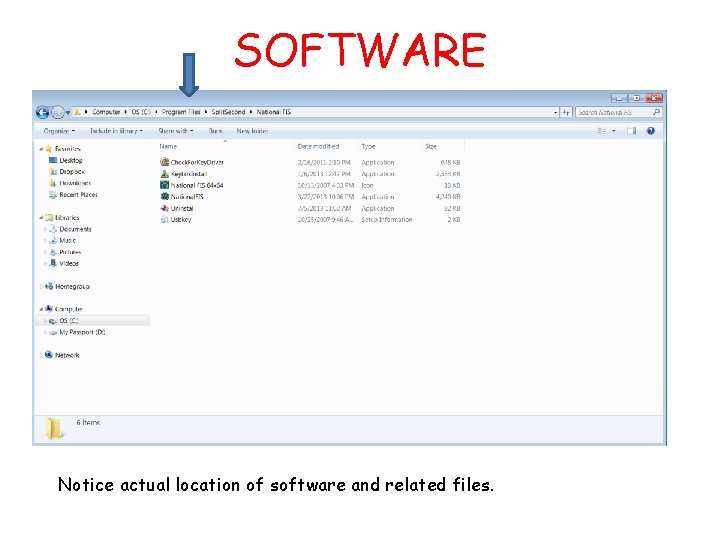
Task: Click the Usbkey setup information icon
Action: pyautogui.click(x=164, y=219)
